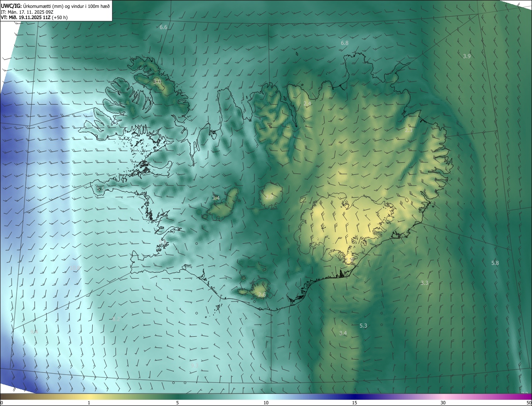This screenshot has height=406, width=532.
Task: Click the 2.6 value label near the south coast
Action: (262, 295)
